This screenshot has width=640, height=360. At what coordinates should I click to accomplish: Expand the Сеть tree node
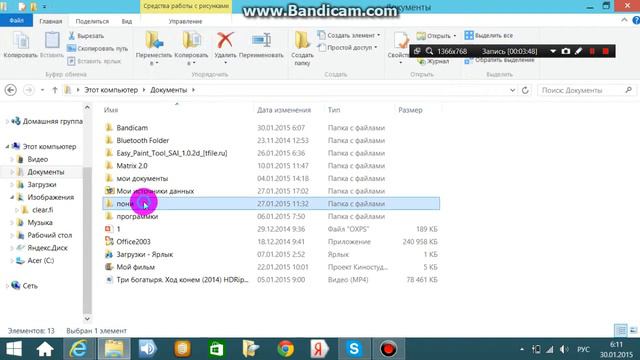coord(7,286)
